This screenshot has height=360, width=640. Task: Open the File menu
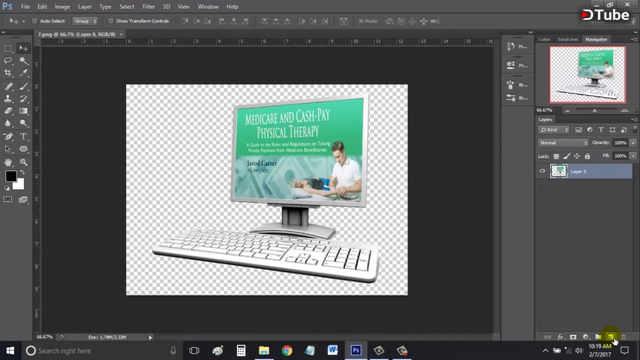tap(25, 7)
